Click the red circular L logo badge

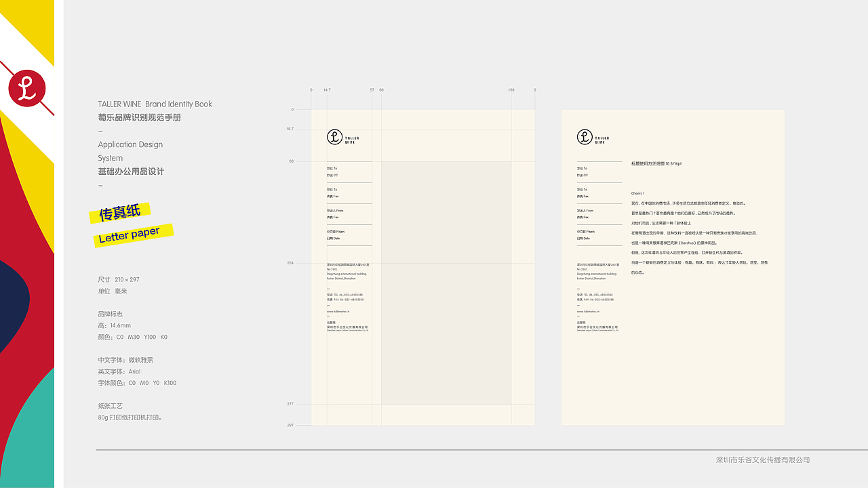[27, 89]
